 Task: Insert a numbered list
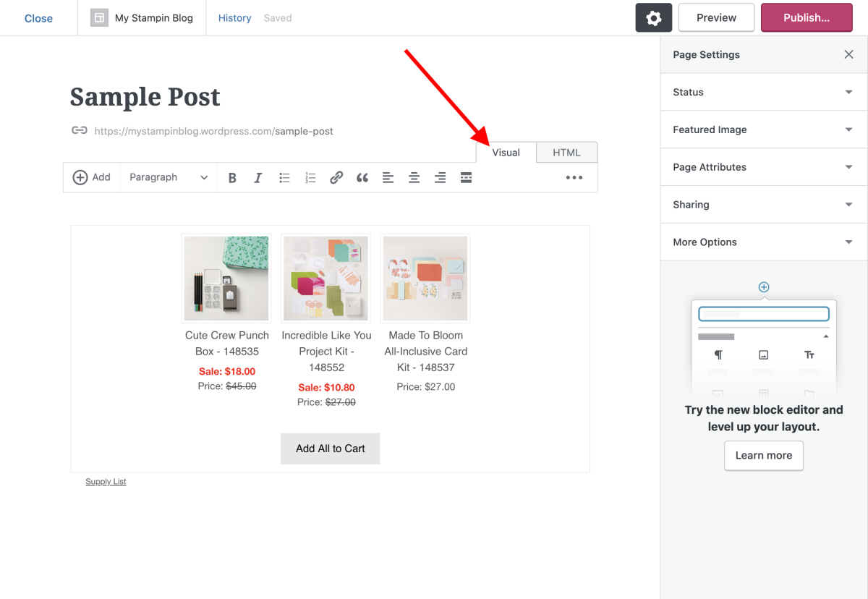point(310,178)
